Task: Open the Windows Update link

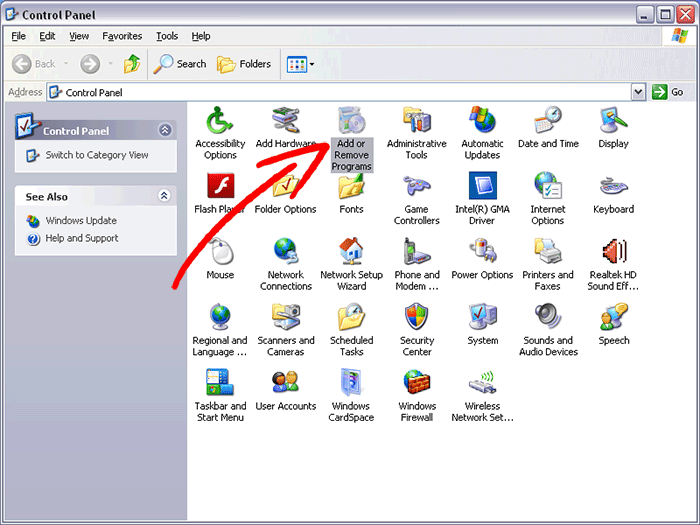Action: pyautogui.click(x=71, y=221)
